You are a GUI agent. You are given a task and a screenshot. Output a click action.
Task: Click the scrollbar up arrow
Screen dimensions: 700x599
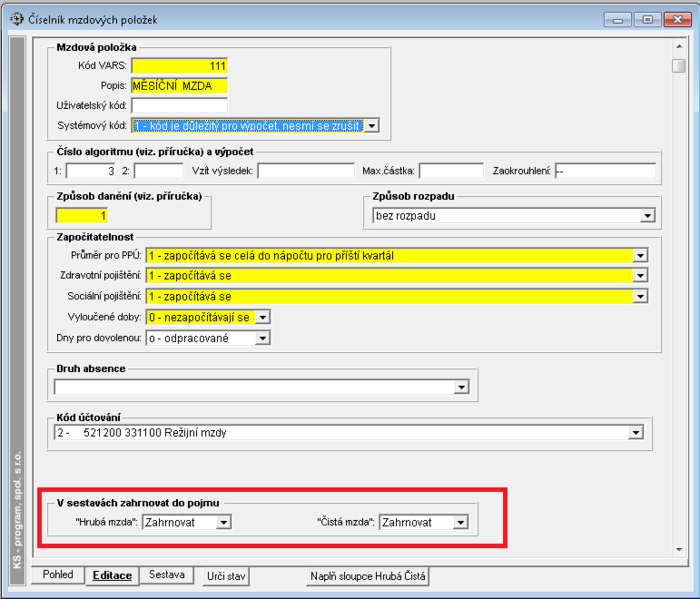679,46
